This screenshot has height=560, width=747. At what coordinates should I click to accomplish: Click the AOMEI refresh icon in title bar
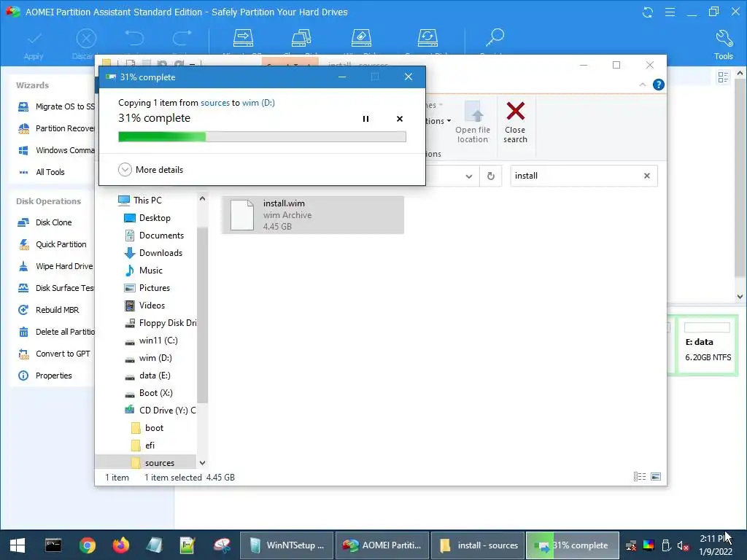pyautogui.click(x=648, y=12)
